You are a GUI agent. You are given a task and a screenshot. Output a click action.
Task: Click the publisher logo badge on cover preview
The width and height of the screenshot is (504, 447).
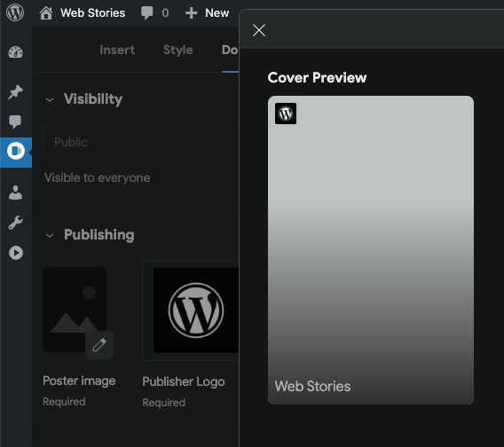click(286, 114)
